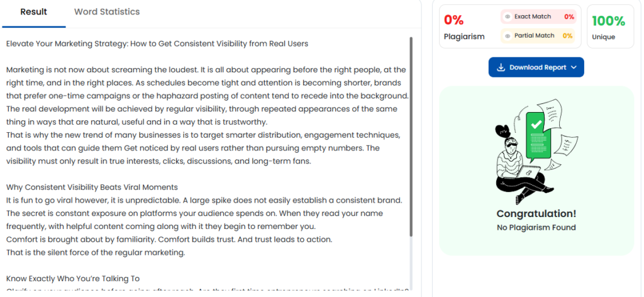The image size is (644, 297).
Task: Click the 'Congratulation!' message text
Action: (536, 214)
